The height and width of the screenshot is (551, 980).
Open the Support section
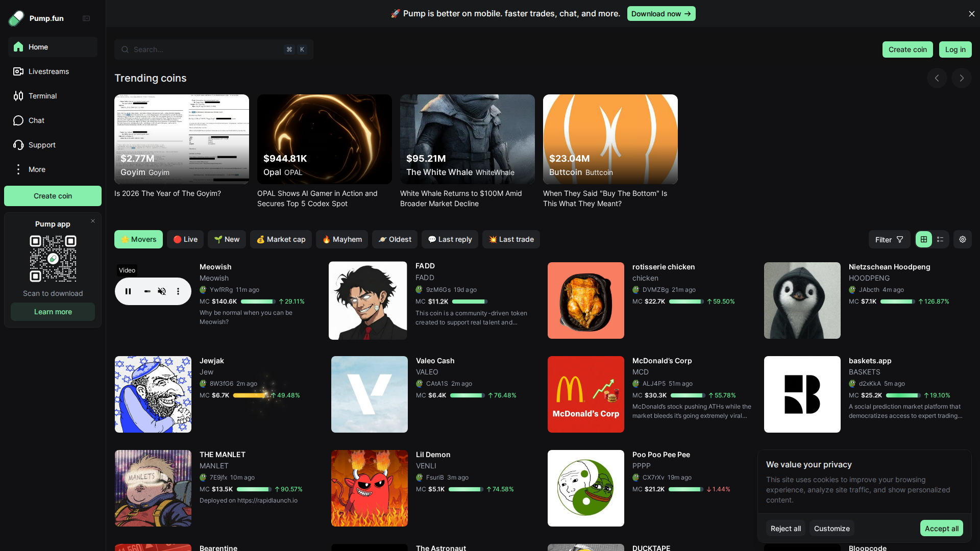[42, 145]
